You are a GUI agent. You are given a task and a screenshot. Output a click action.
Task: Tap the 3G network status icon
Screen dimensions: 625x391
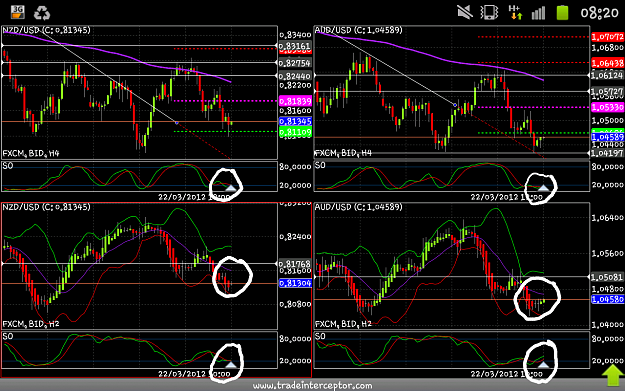pyautogui.click(x=18, y=12)
